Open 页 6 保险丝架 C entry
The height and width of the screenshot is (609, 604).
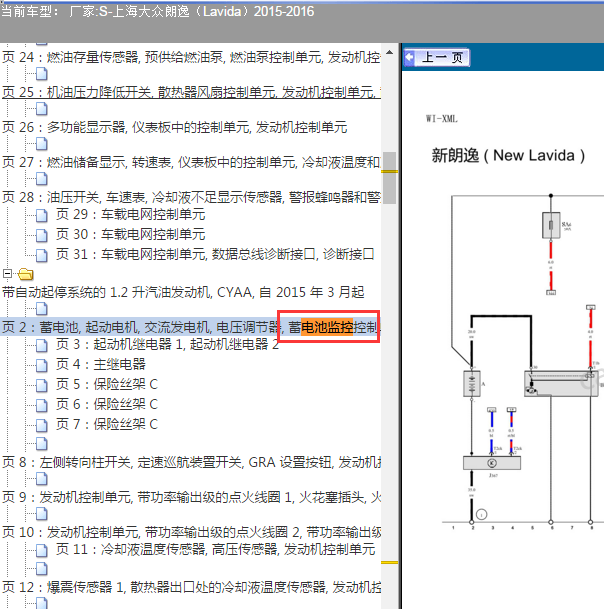107,404
